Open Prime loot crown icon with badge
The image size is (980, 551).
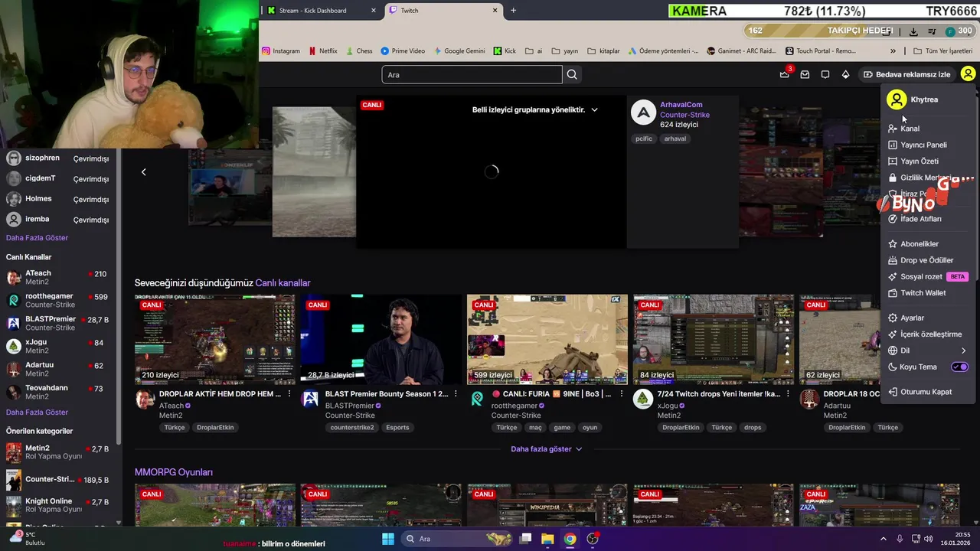785,74
